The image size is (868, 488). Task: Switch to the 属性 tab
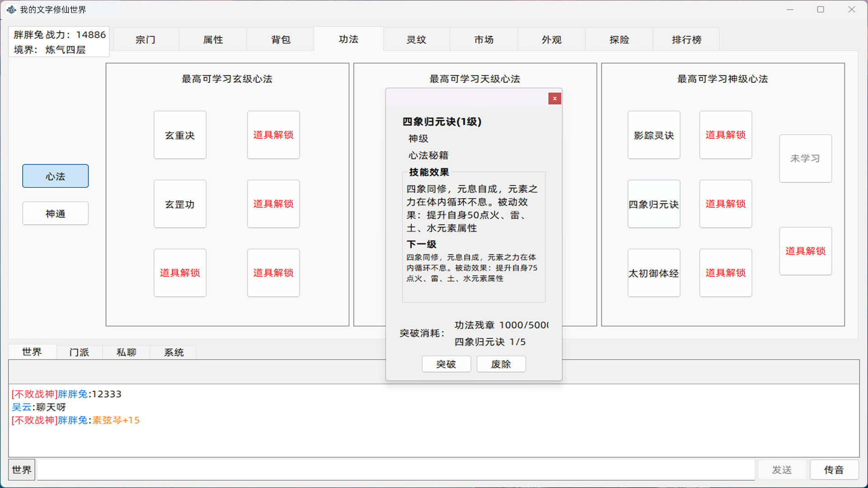212,39
